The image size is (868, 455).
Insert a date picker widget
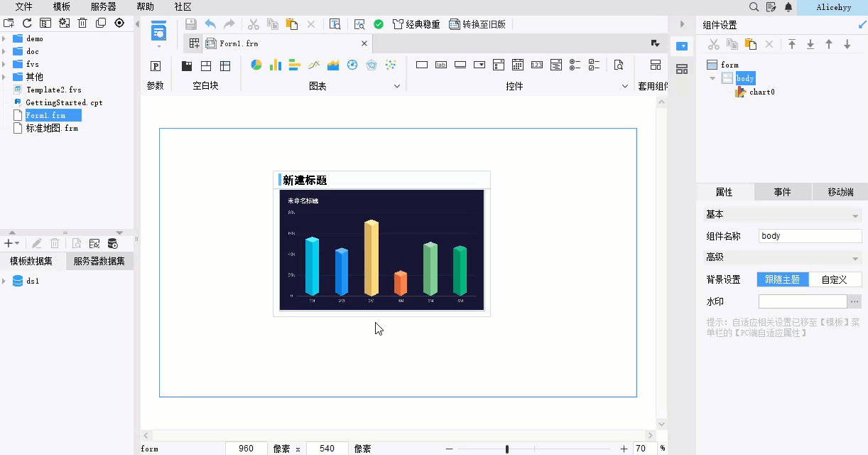(518, 65)
